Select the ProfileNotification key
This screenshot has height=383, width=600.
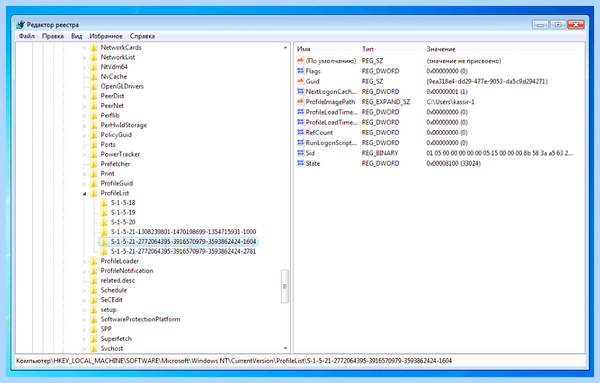tap(127, 271)
